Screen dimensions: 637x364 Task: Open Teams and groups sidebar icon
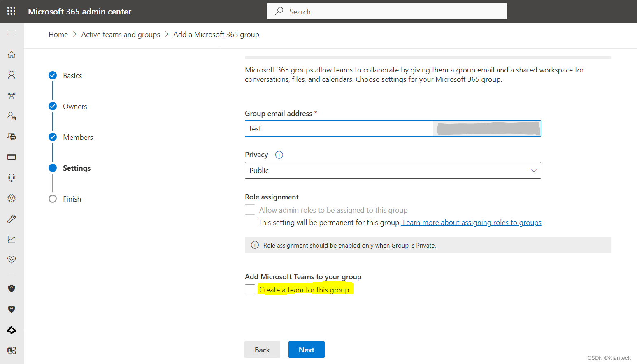coord(12,95)
